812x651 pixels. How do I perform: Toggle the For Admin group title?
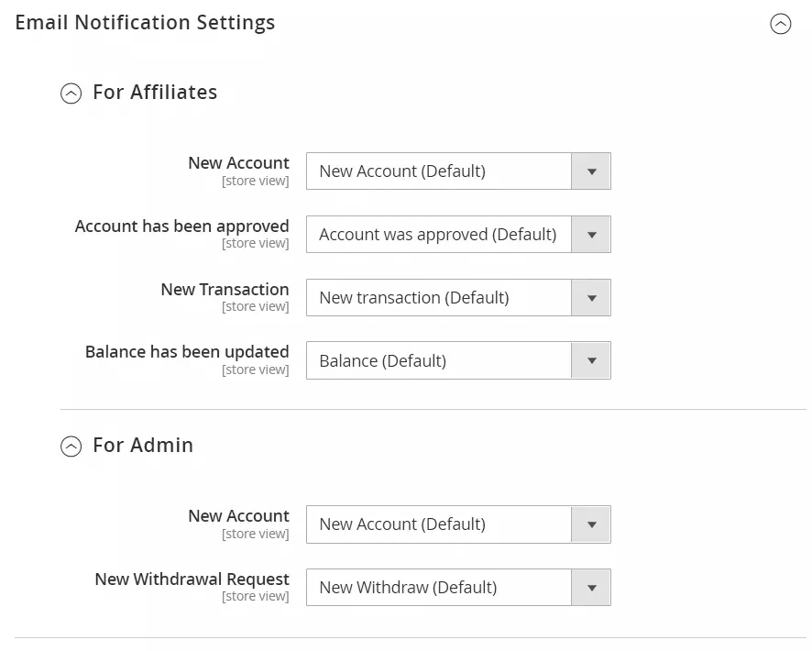coord(143,446)
